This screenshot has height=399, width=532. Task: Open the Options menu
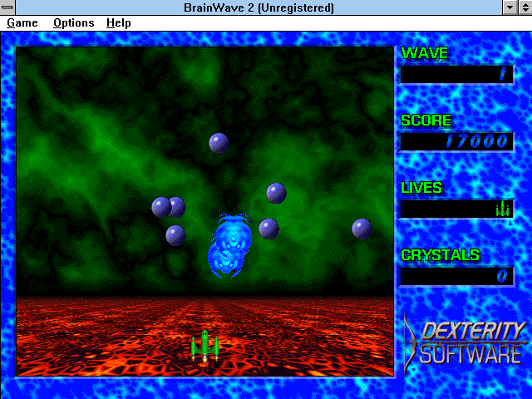[74, 23]
